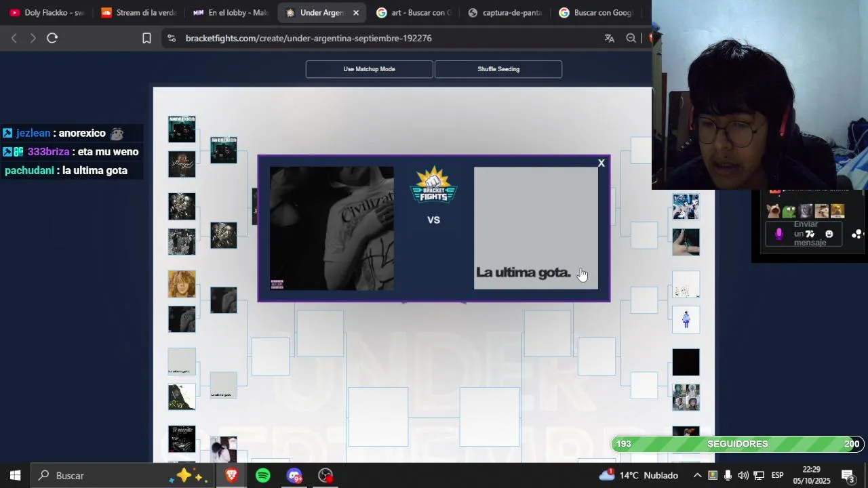The height and width of the screenshot is (488, 868).
Task: Open the Windows notification center icon
Action: point(848,476)
